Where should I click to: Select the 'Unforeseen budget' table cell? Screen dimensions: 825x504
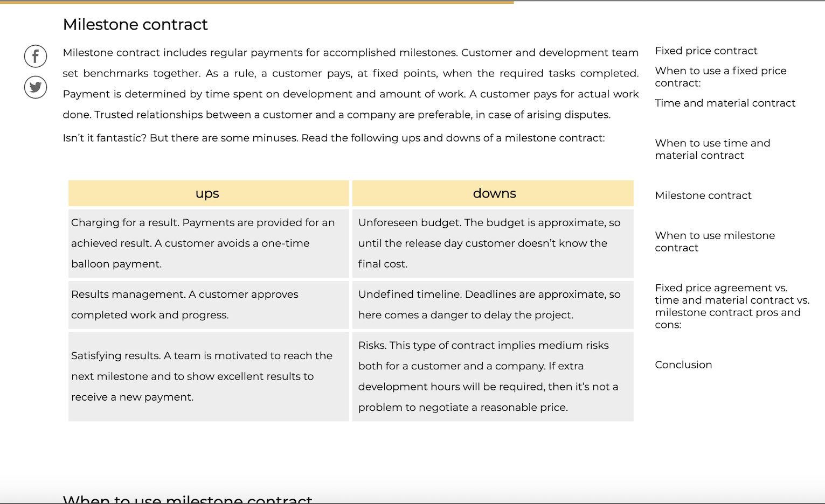(x=493, y=243)
